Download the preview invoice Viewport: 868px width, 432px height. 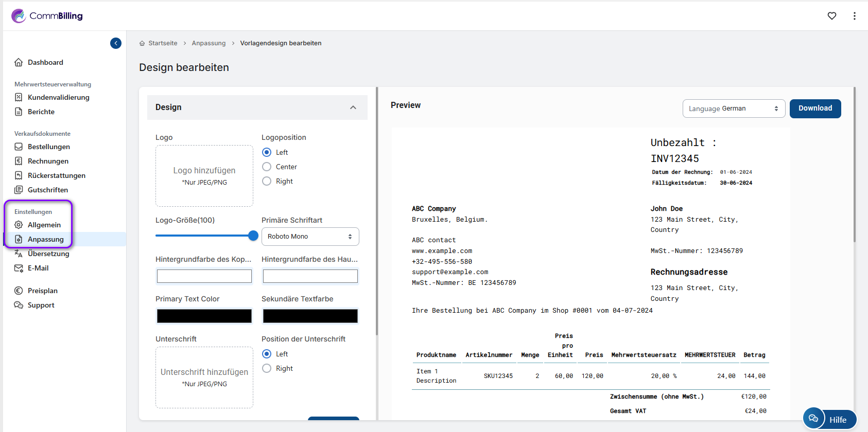815,109
